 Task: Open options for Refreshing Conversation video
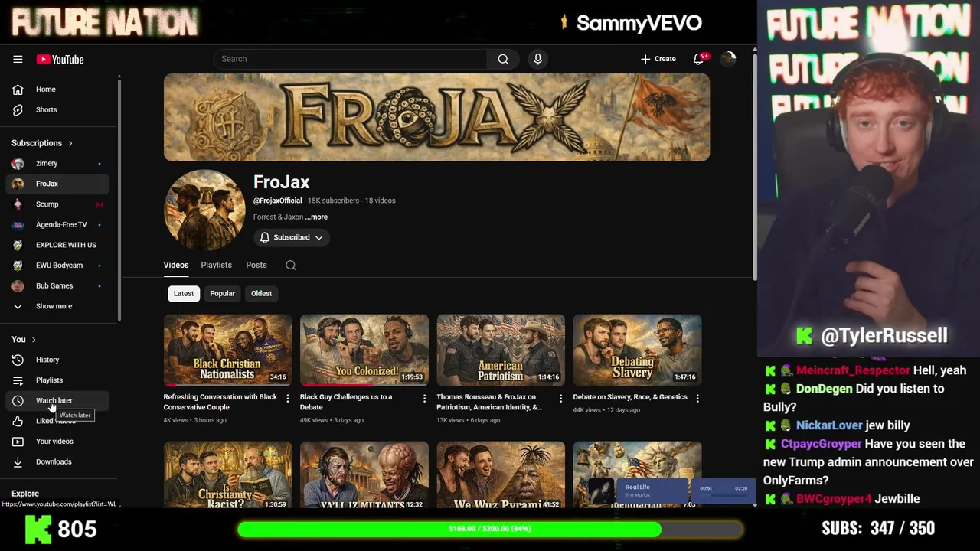click(x=288, y=398)
